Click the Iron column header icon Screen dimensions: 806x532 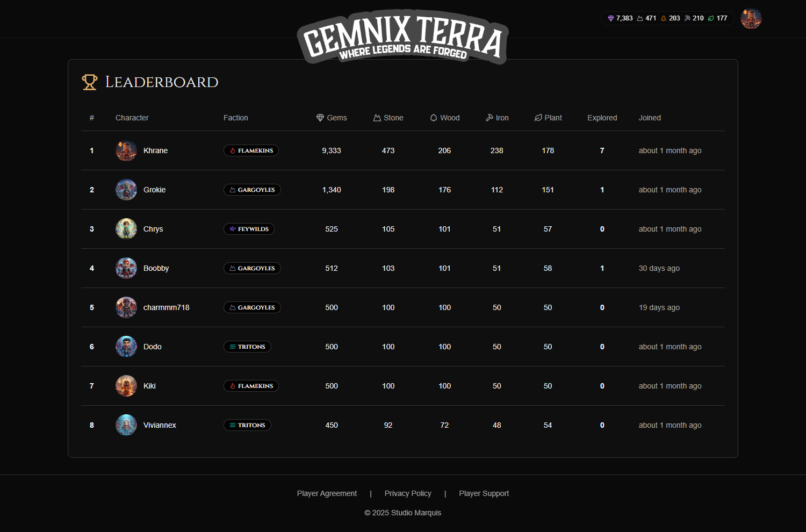490,118
